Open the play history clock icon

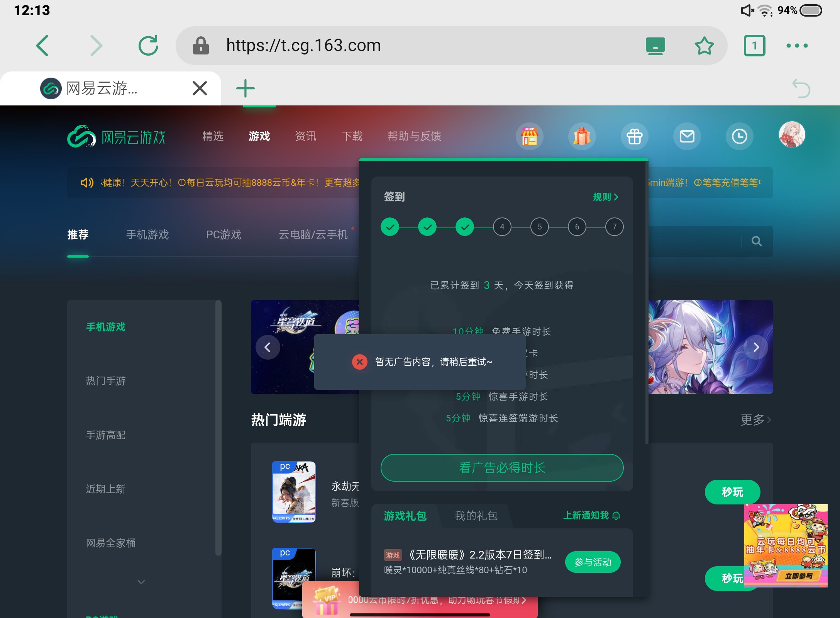tap(739, 136)
